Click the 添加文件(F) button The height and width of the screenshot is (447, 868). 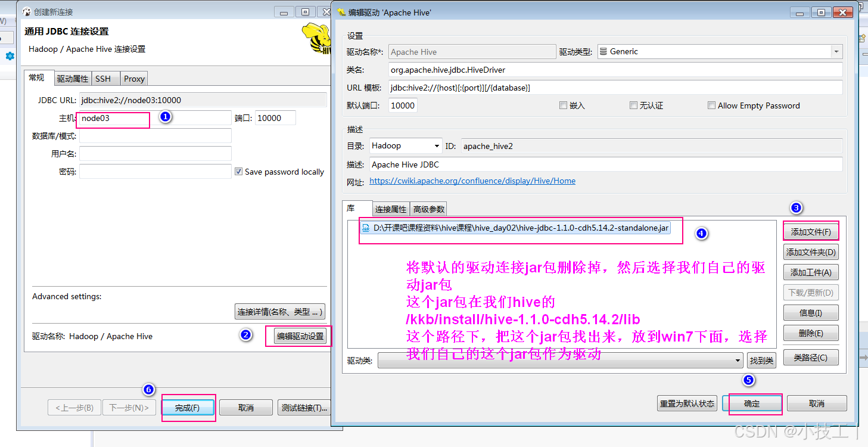(x=811, y=232)
